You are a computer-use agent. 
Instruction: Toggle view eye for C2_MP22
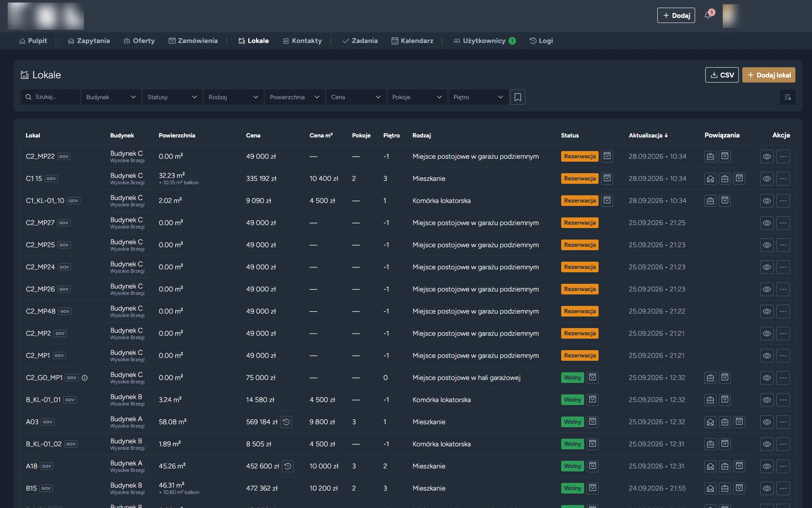tap(767, 157)
